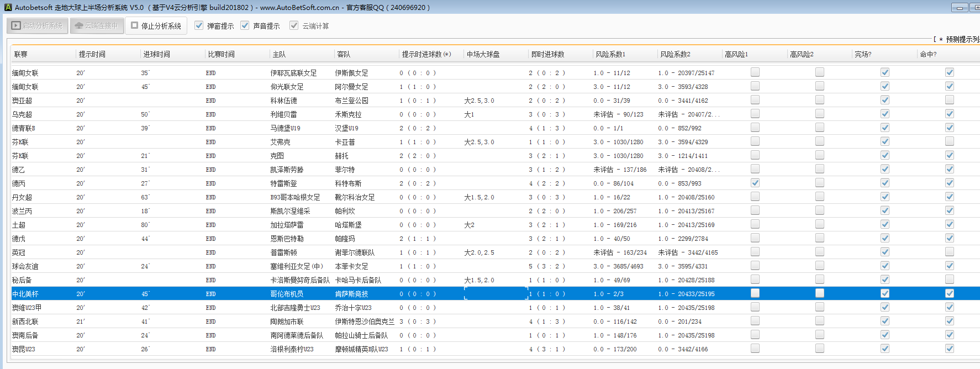Select the 英冠 普雷斯顿 match row

[283, 252]
